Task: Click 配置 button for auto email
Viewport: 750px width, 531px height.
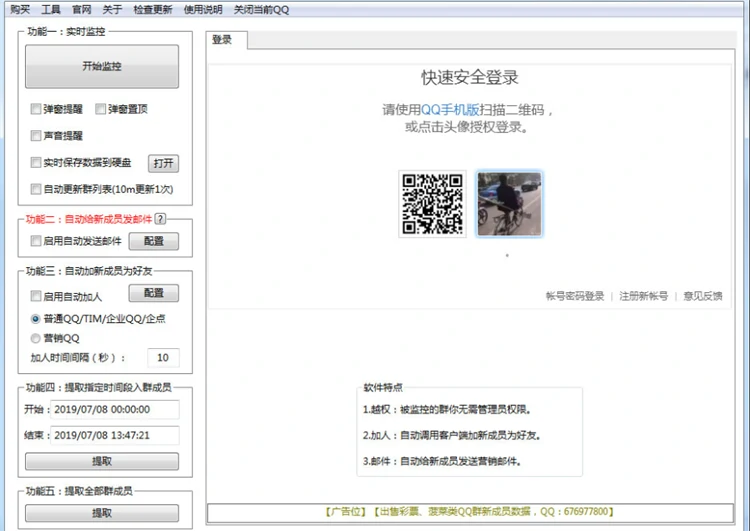Action: [154, 241]
